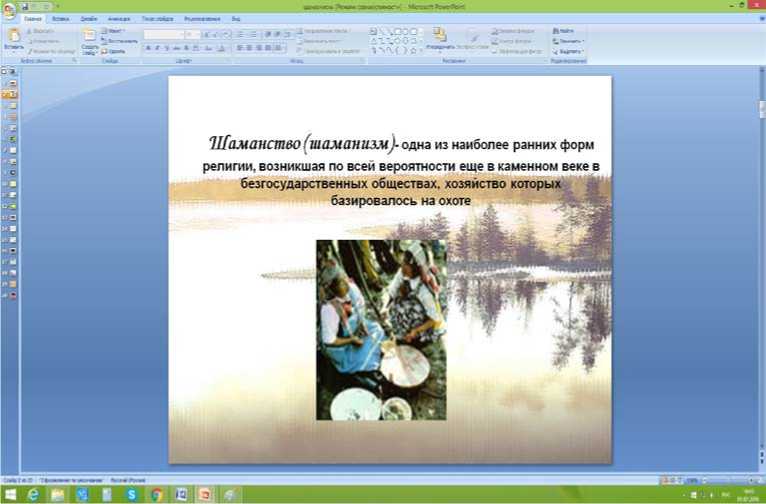
Task: Click the PowerPoint taskbar icon
Action: tap(206, 495)
